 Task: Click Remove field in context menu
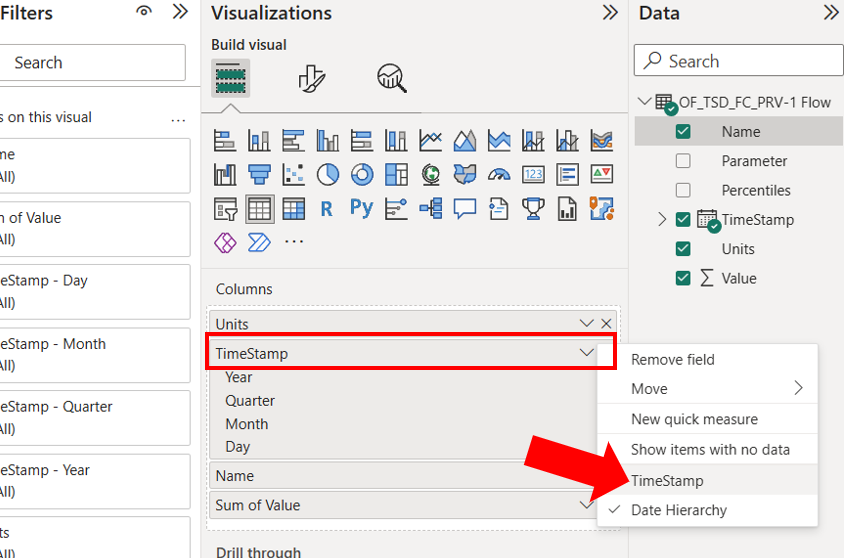coord(673,360)
